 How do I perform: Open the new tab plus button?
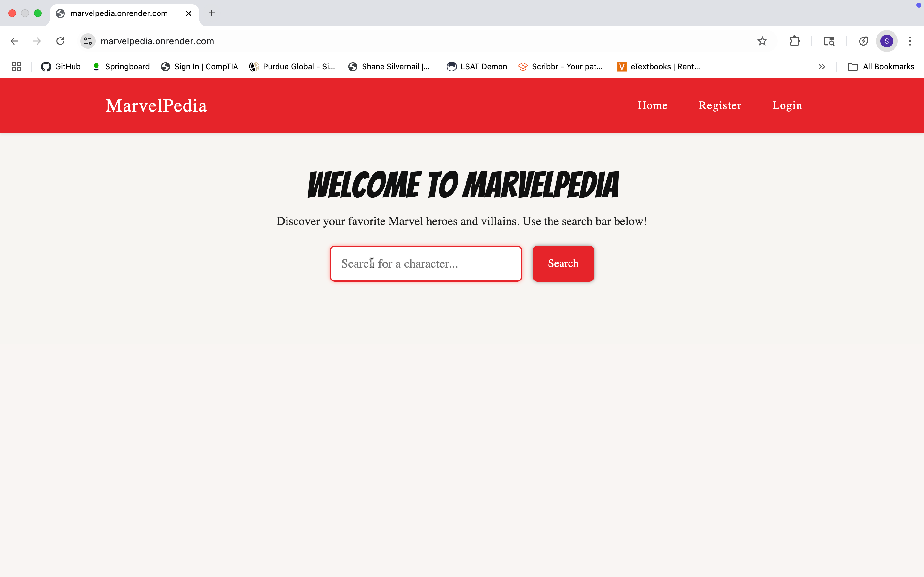click(211, 13)
